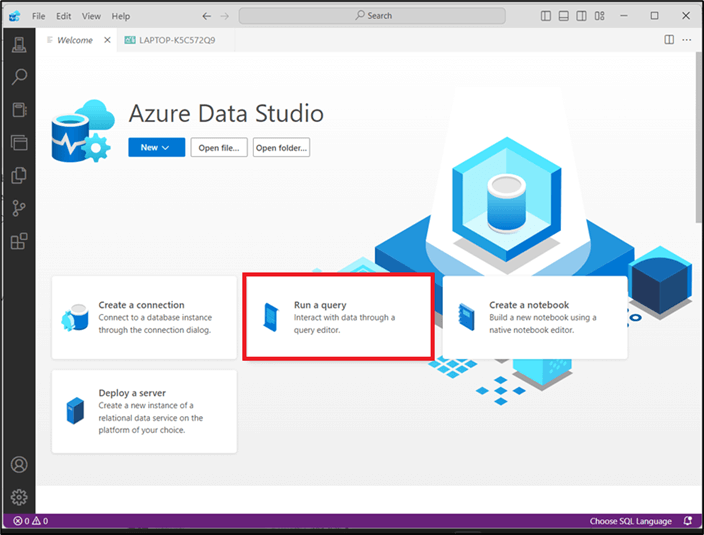Toggle the bottom panel layout icon
Screen dimensions: 704x535
pos(564,16)
